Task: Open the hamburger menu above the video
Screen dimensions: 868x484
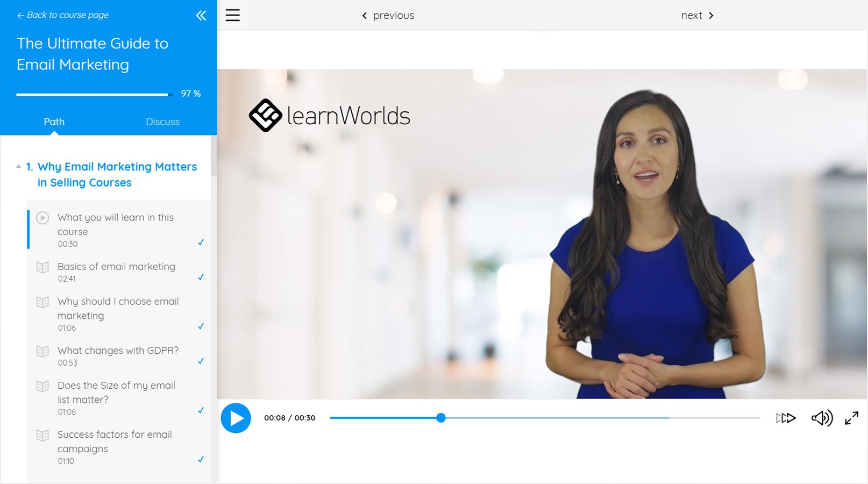Action: pos(232,15)
